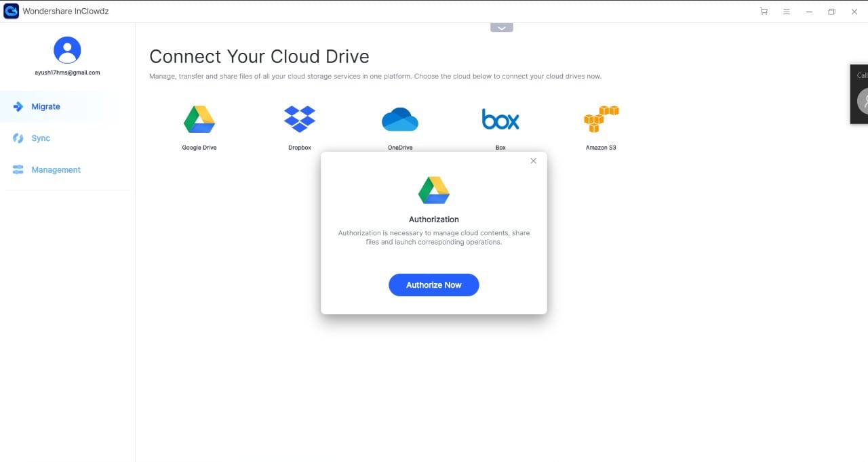This screenshot has height=462, width=868.
Task: Go to the Management section
Action: pos(56,170)
